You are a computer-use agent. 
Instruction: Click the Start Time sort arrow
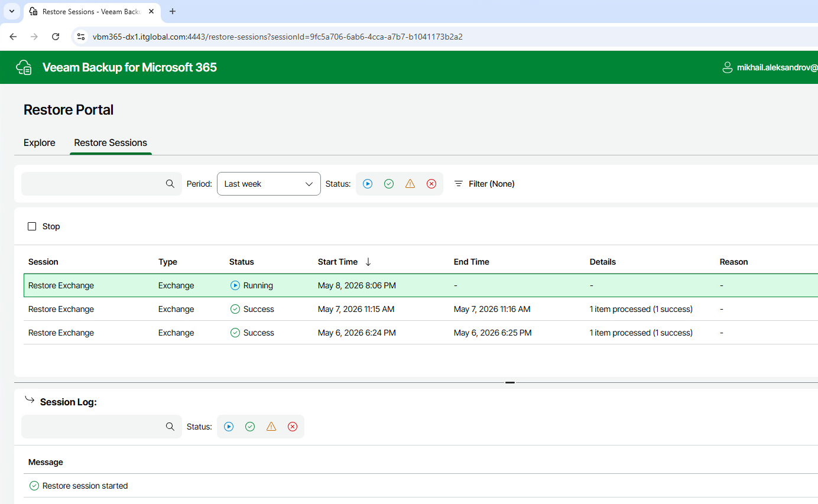pos(368,262)
